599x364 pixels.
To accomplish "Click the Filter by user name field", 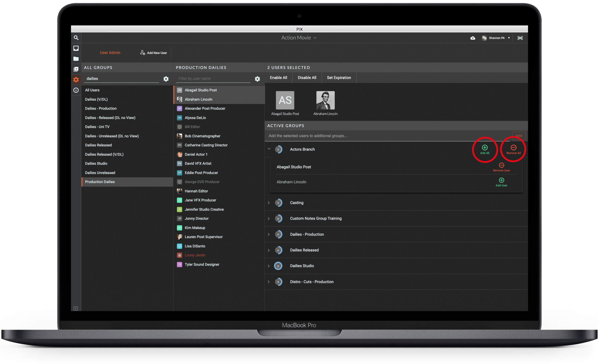I will point(213,79).
